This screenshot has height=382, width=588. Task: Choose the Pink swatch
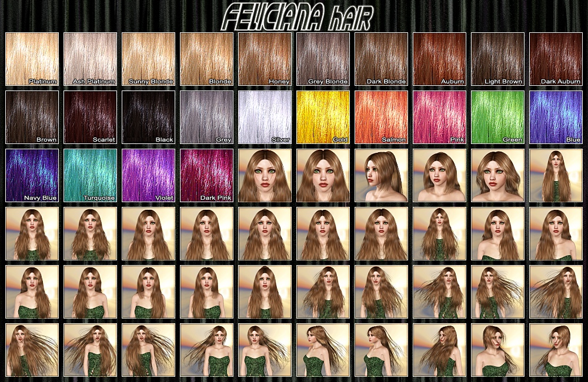click(x=439, y=117)
